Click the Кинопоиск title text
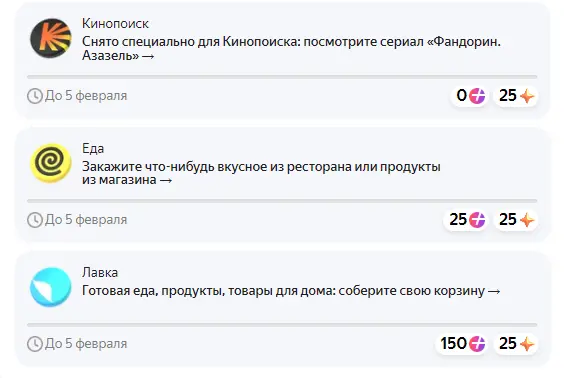 click(115, 23)
